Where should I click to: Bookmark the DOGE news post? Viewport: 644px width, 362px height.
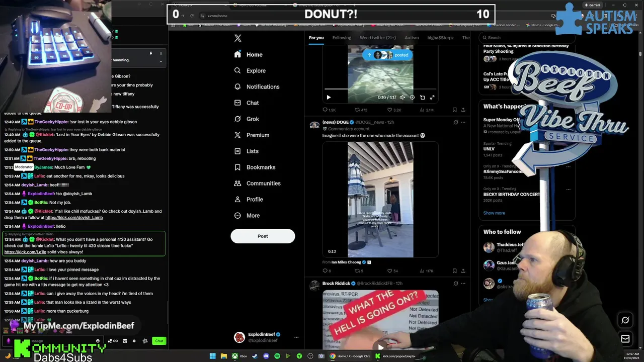[454, 271]
